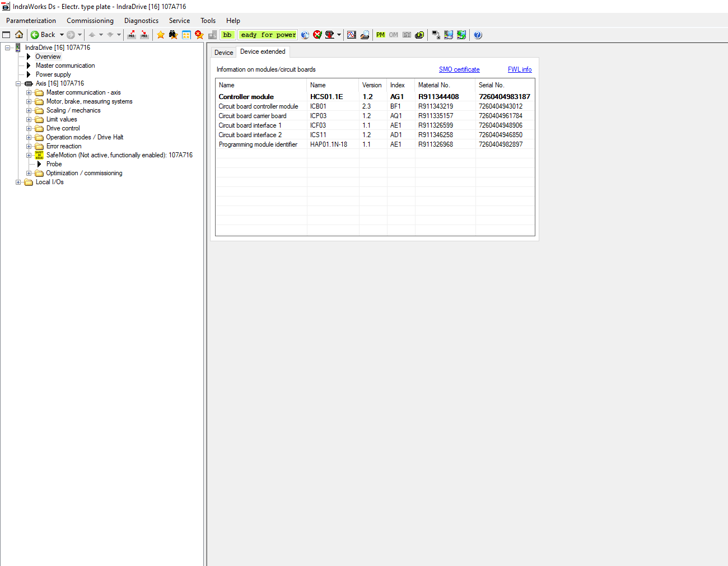Viewport: 728px width, 566px height.
Task: Open the oscilloscope graph icon
Action: [351, 35]
